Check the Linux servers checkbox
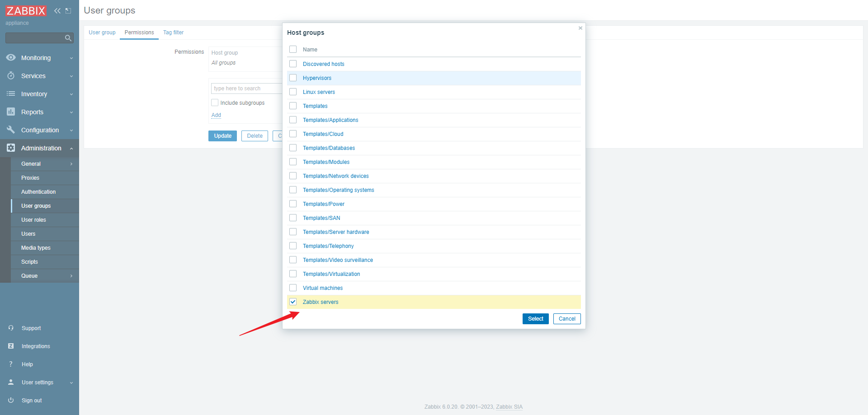 coord(293,92)
